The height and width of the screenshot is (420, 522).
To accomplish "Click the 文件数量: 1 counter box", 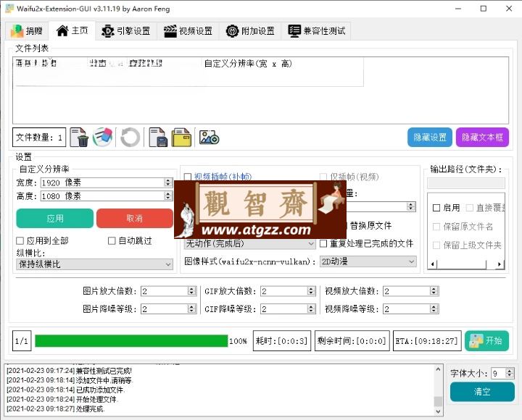I will pyautogui.click(x=39, y=138).
